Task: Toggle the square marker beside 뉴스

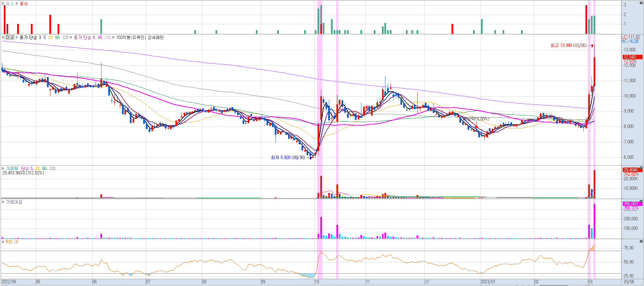Action: [3, 3]
